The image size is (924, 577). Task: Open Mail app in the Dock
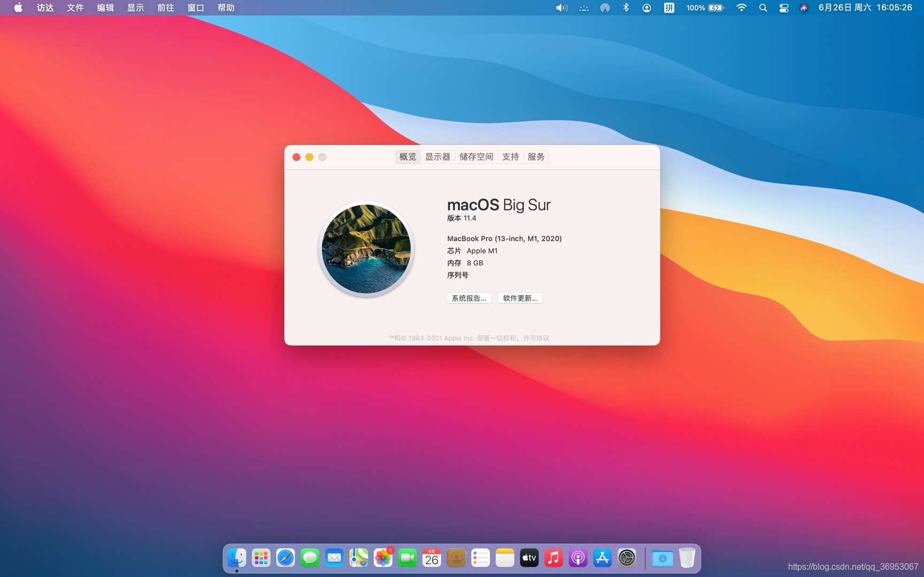point(334,558)
